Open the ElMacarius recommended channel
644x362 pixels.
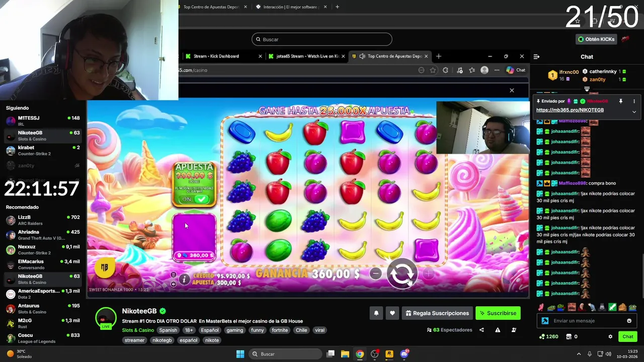(43, 264)
